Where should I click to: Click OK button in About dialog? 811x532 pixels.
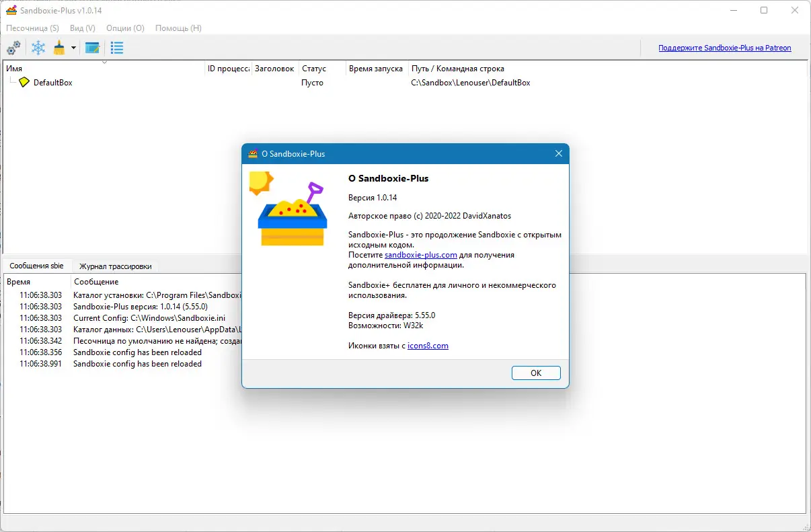536,373
